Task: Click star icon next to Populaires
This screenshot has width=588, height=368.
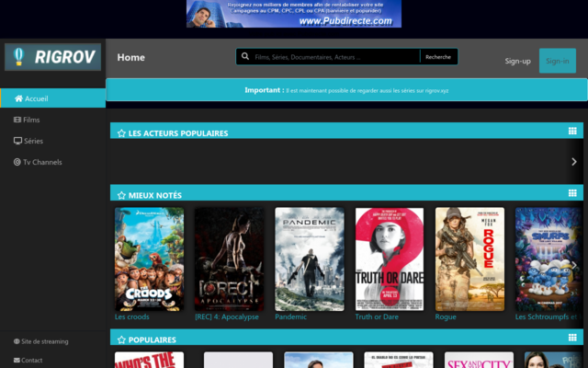Action: [x=121, y=339]
